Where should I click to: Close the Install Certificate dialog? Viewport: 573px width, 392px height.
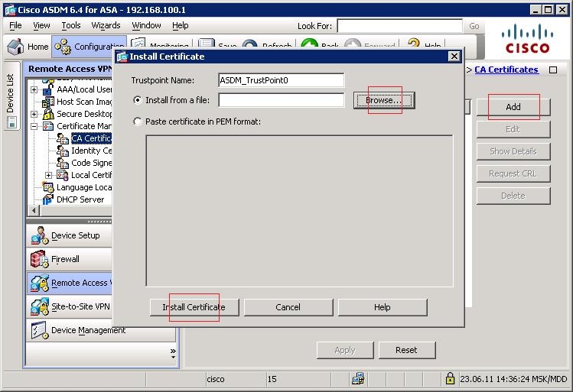[454, 57]
